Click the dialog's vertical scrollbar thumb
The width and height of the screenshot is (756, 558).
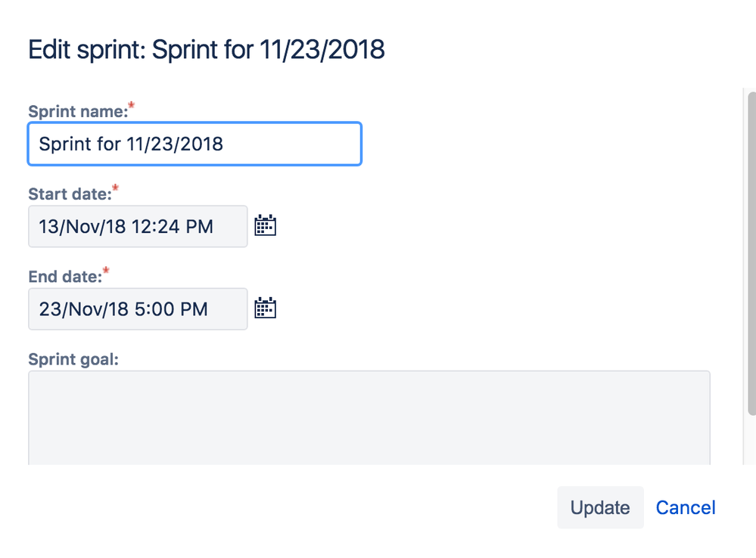click(x=751, y=253)
